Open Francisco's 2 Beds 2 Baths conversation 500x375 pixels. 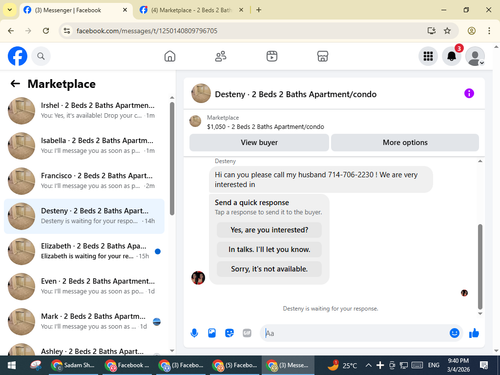tap(84, 181)
